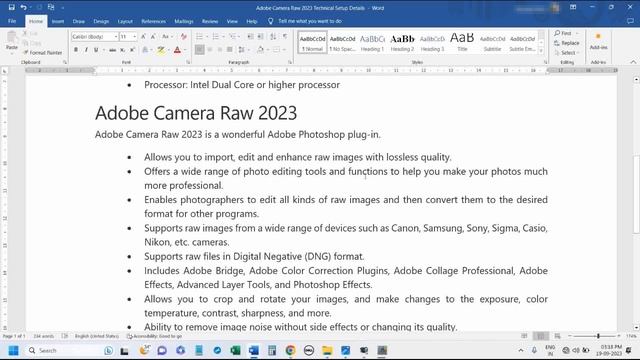Toggle Show/Hide paragraph marks
640x360 pixels.
pyautogui.click(x=285, y=37)
